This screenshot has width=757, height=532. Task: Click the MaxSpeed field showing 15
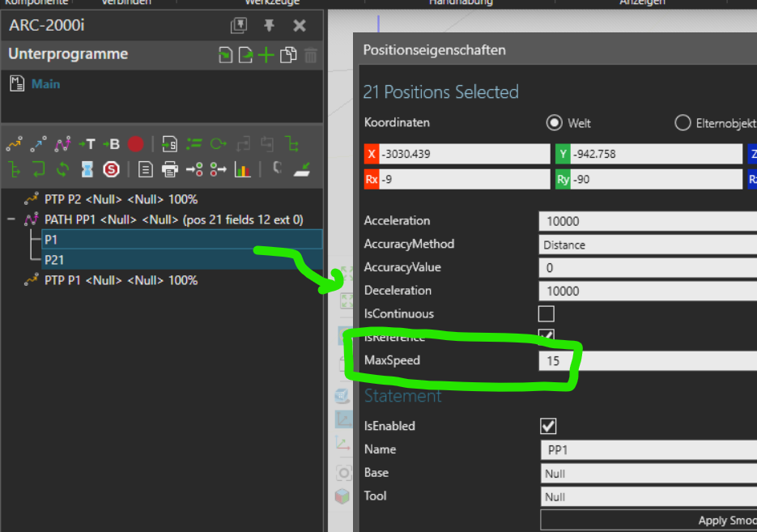(648, 360)
